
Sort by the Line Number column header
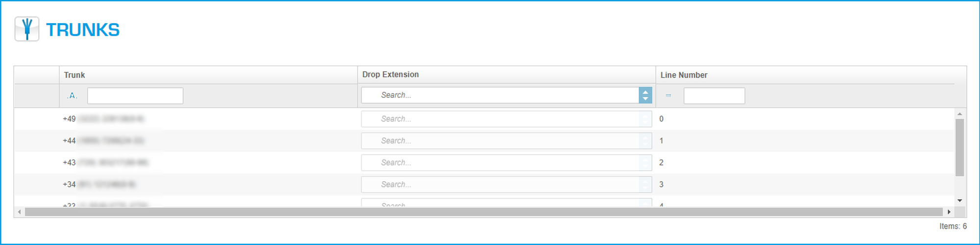684,75
